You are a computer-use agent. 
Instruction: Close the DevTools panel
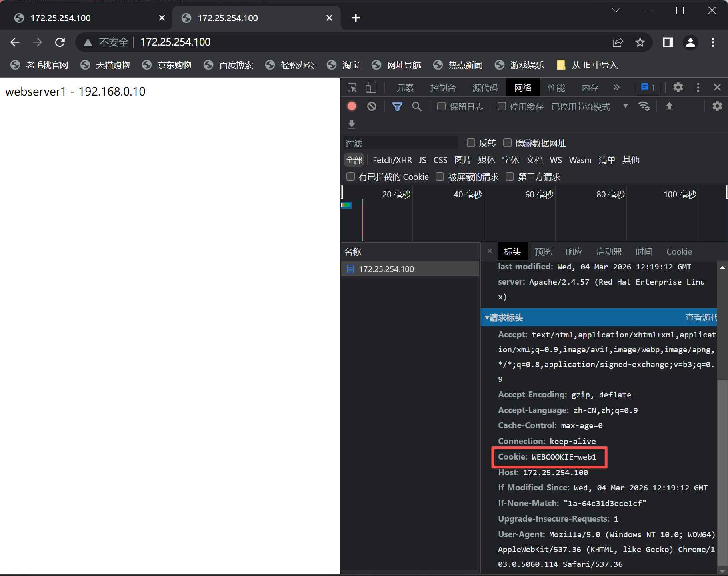pyautogui.click(x=717, y=88)
